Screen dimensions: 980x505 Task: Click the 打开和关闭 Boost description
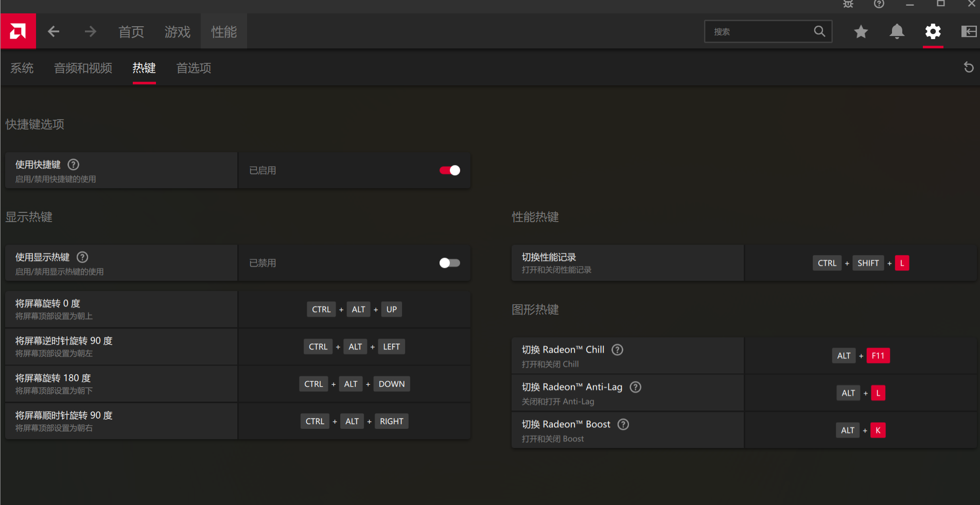(x=553, y=439)
